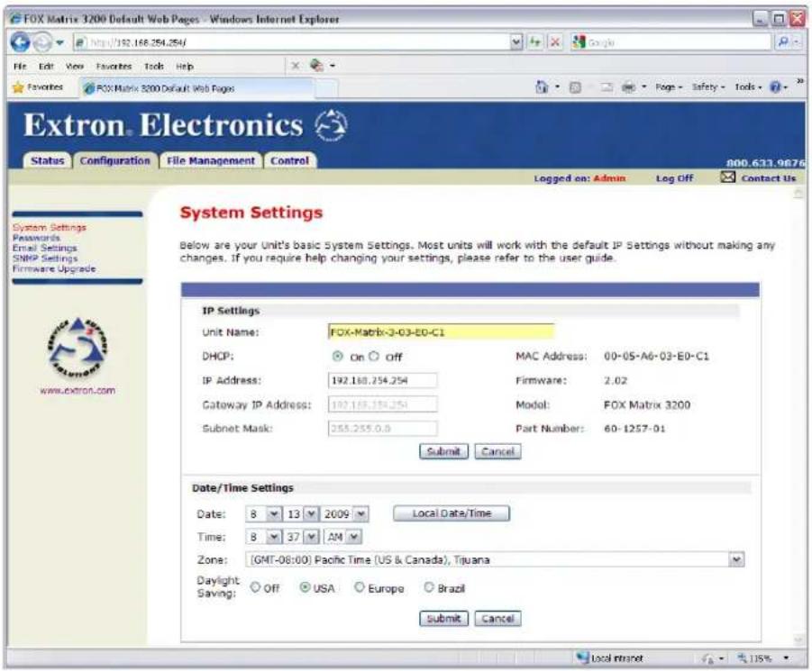
Task: Set Daylight Saving to USA
Action: point(305,587)
